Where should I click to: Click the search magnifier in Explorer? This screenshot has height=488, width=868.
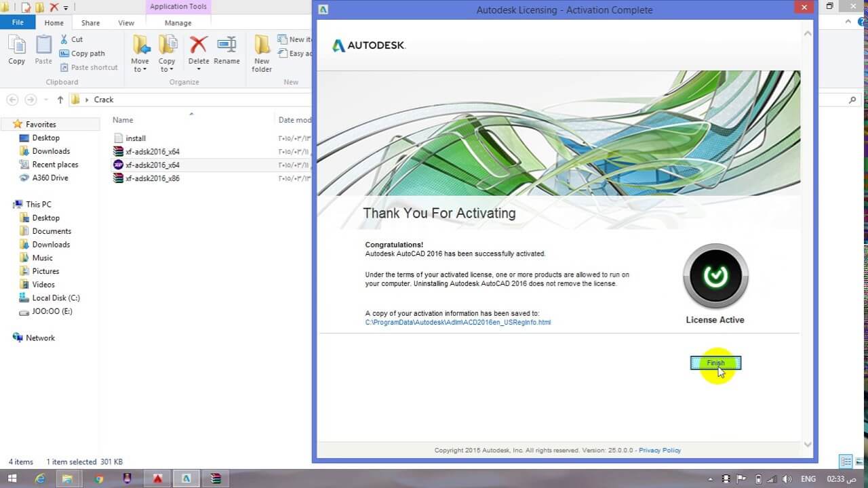tap(852, 100)
